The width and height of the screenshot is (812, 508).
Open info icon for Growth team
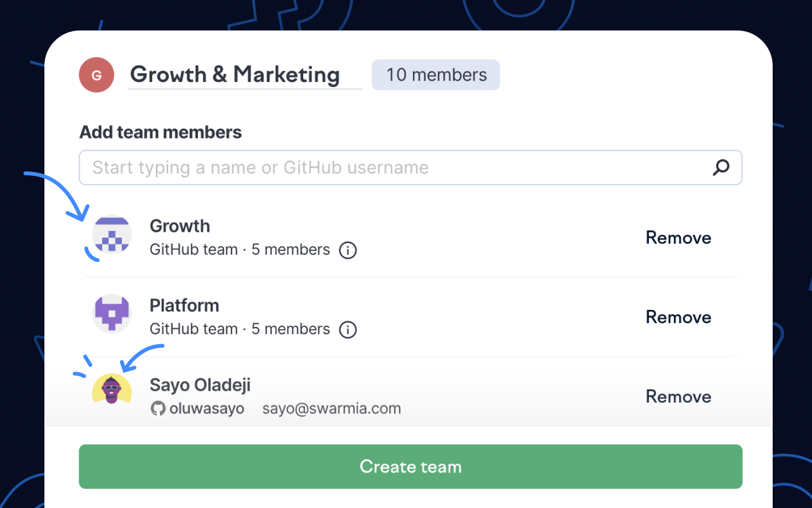tap(348, 250)
